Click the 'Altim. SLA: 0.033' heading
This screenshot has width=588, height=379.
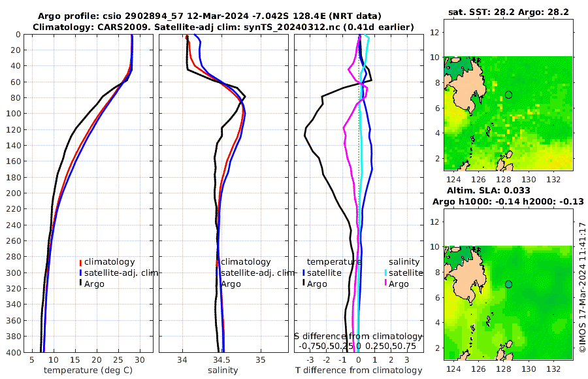click(x=488, y=190)
